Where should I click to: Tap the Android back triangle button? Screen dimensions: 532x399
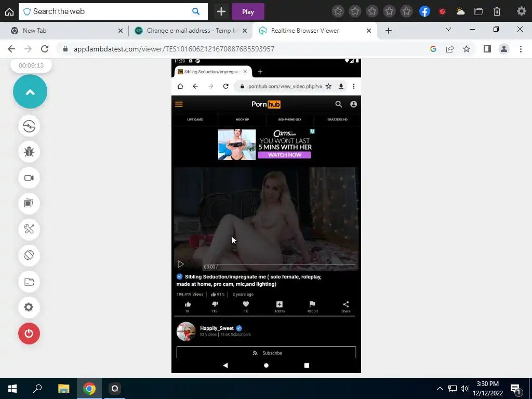point(225,365)
